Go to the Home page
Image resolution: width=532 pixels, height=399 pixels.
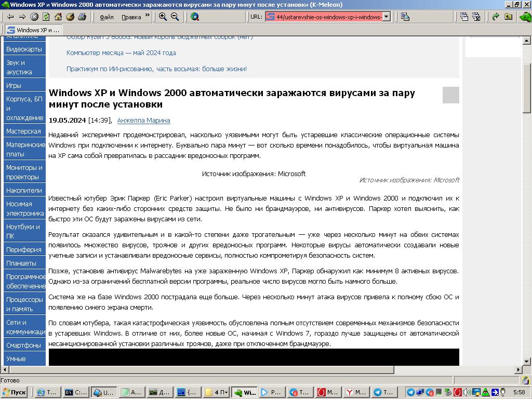58,17
